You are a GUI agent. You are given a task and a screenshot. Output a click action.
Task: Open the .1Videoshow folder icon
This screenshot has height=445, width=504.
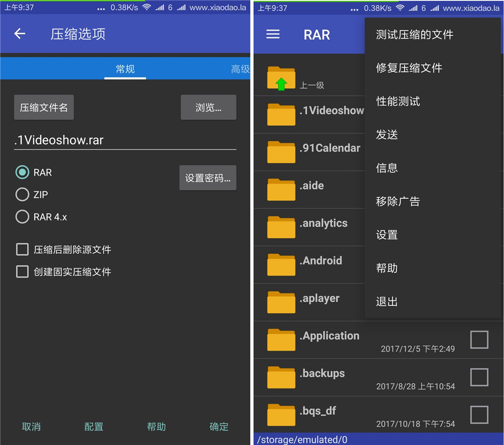(281, 115)
